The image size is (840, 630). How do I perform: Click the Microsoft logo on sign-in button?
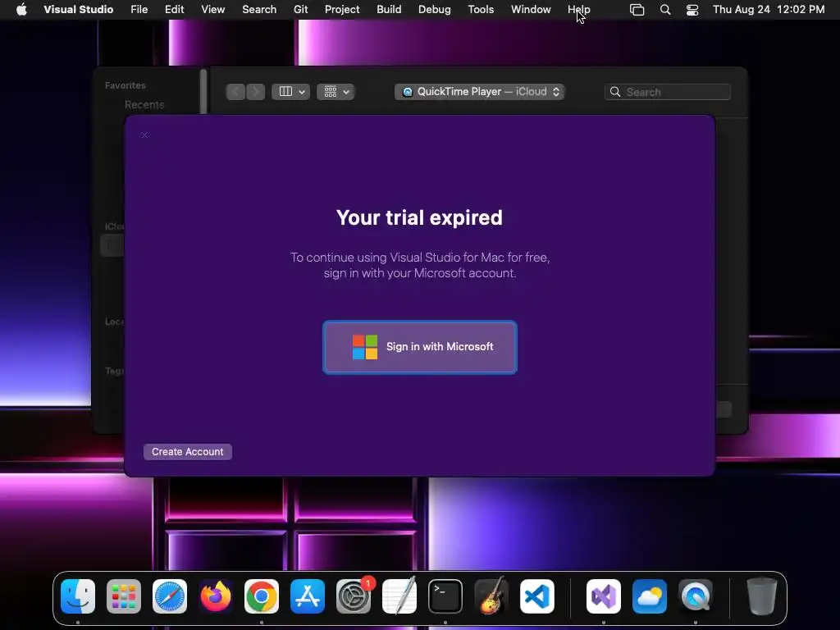pos(365,347)
